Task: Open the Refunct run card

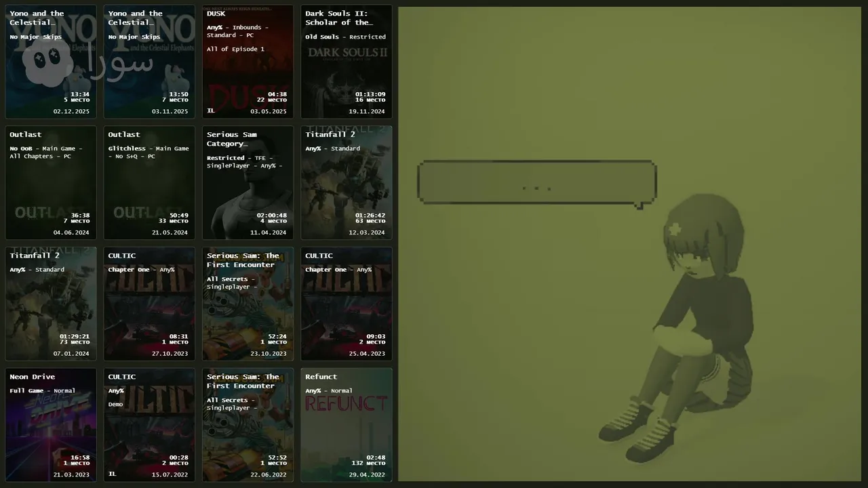Action: pos(347,425)
